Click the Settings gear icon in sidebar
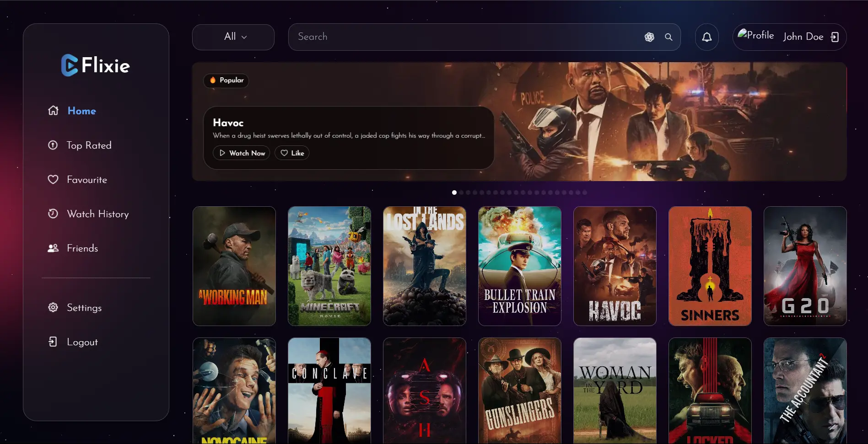The width and height of the screenshot is (868, 444). (x=53, y=307)
